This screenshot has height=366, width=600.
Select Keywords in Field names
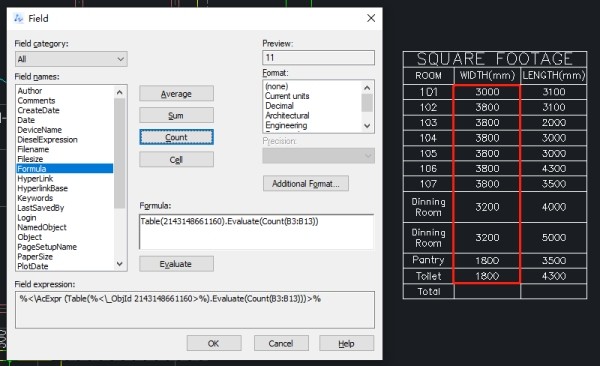(x=35, y=198)
